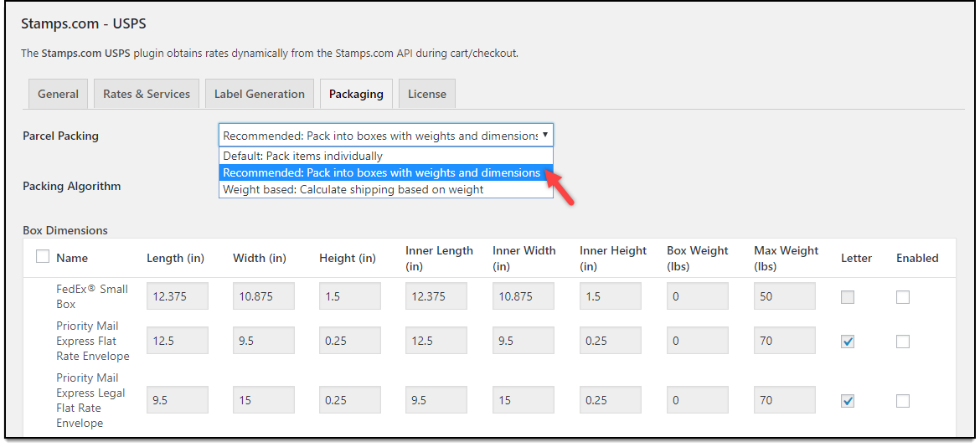This screenshot has width=980, height=447.
Task: Click Length field of Express Flat Rate Envelope
Action: (178, 341)
